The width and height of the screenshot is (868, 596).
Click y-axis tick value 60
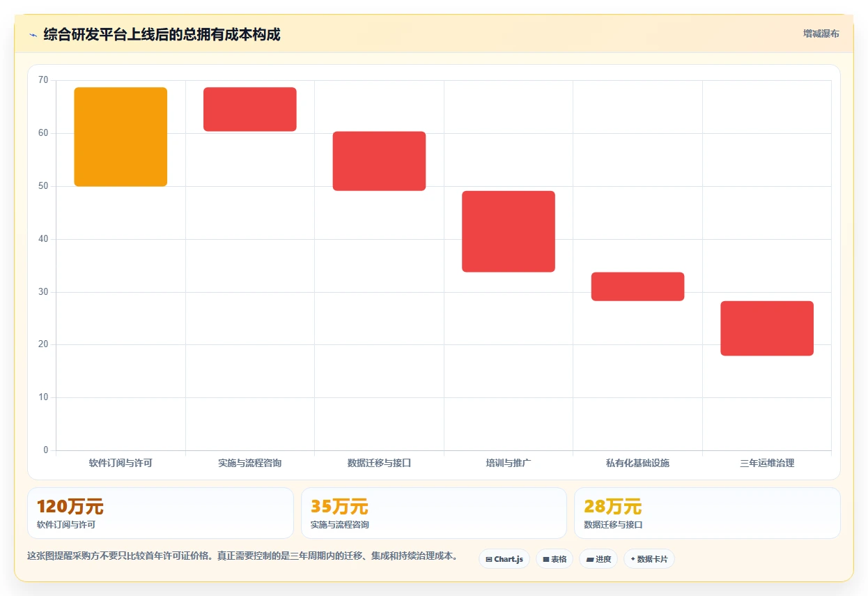click(43, 133)
